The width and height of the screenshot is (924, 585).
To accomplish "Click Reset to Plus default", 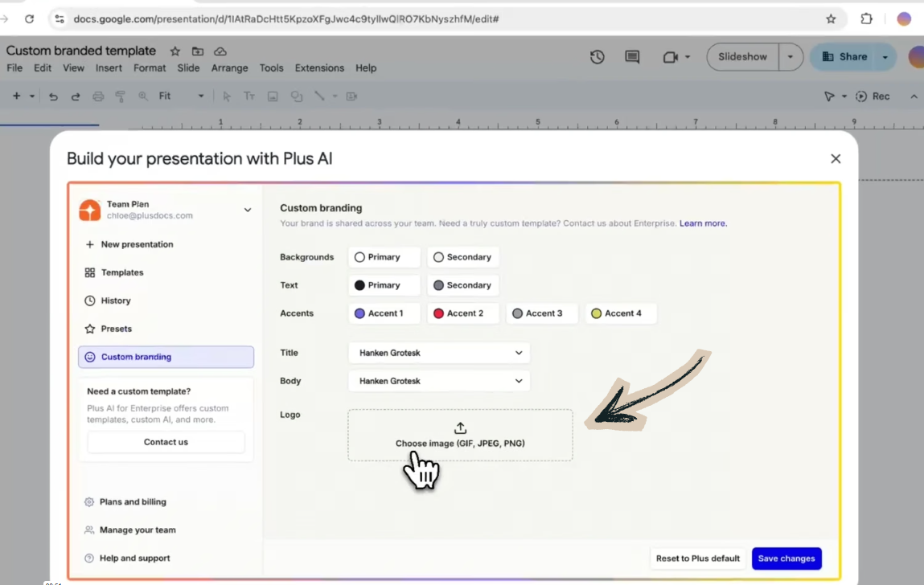I will click(698, 558).
